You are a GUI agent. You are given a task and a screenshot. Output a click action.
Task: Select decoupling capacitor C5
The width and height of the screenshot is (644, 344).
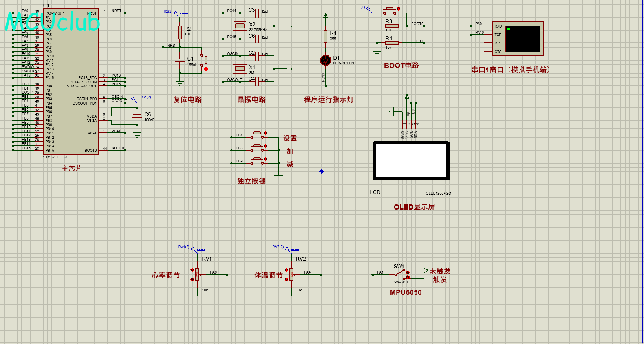[x=137, y=116]
